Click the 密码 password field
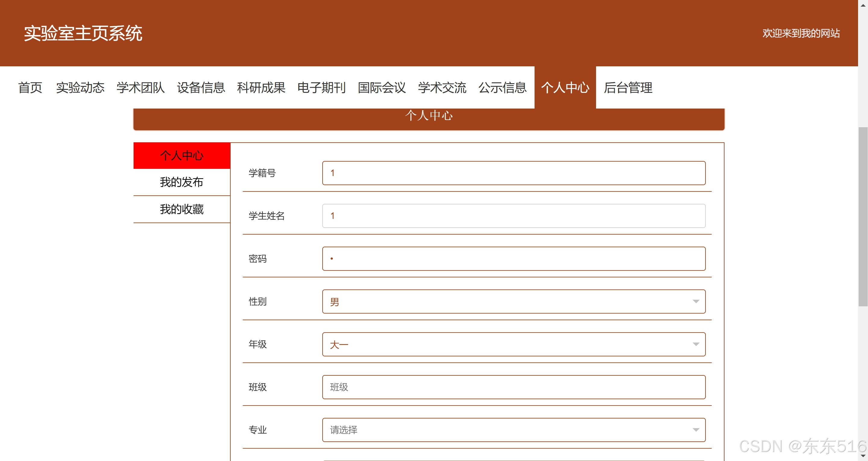Viewport: 868px width, 461px height. coord(513,258)
